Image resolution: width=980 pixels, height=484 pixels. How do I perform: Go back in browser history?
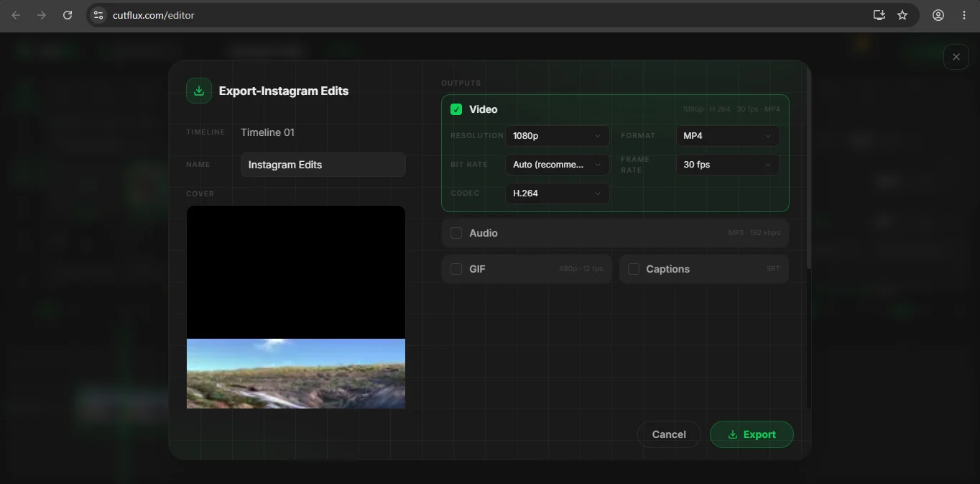click(16, 14)
